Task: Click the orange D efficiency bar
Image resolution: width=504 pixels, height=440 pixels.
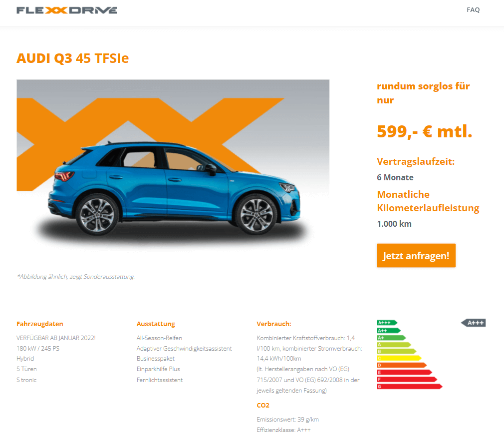Action: (402, 365)
